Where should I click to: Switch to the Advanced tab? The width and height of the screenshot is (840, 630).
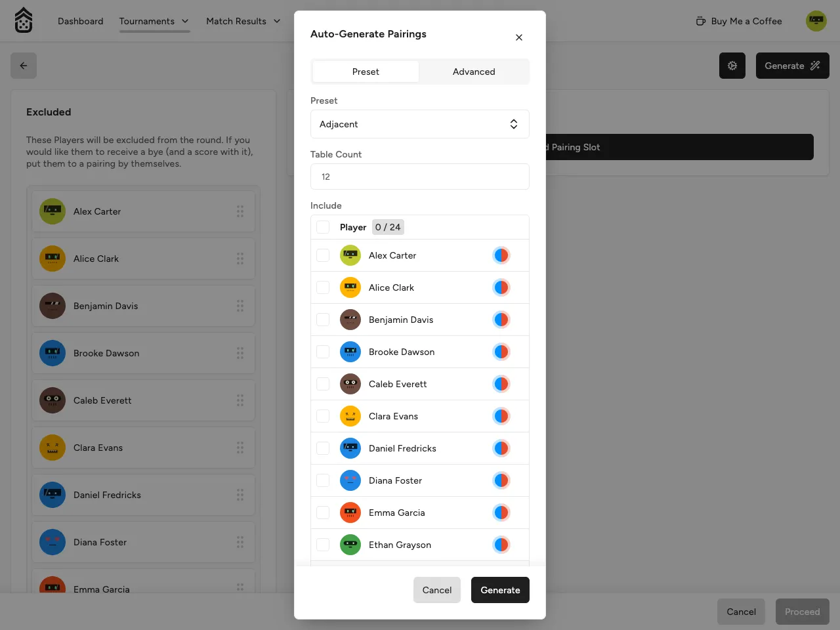(x=474, y=72)
